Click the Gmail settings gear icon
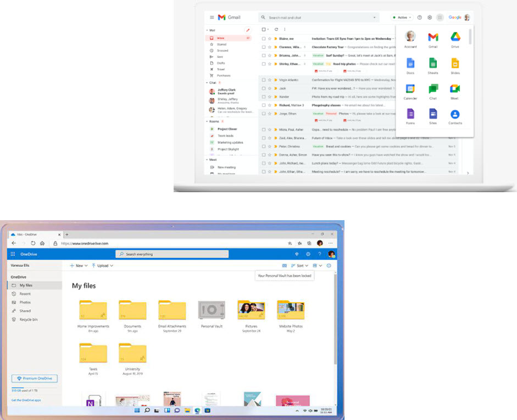 click(430, 18)
